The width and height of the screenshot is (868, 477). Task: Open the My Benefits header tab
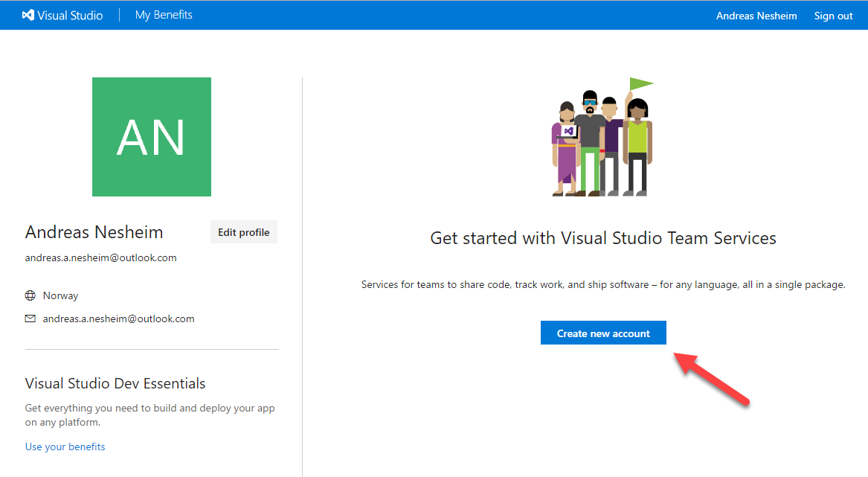pos(164,15)
